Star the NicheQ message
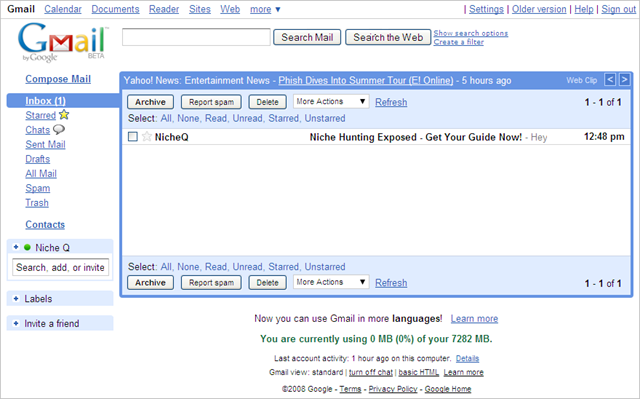The width and height of the screenshot is (640, 399). click(147, 137)
